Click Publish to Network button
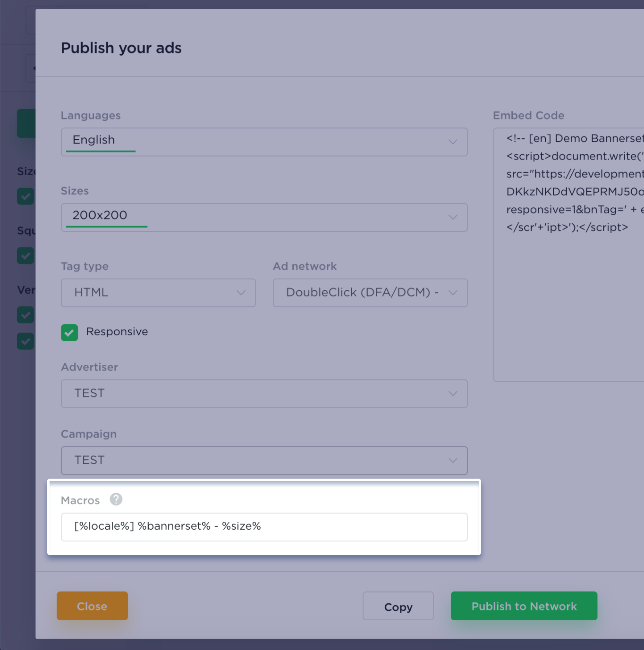644x650 pixels. pyautogui.click(x=524, y=606)
